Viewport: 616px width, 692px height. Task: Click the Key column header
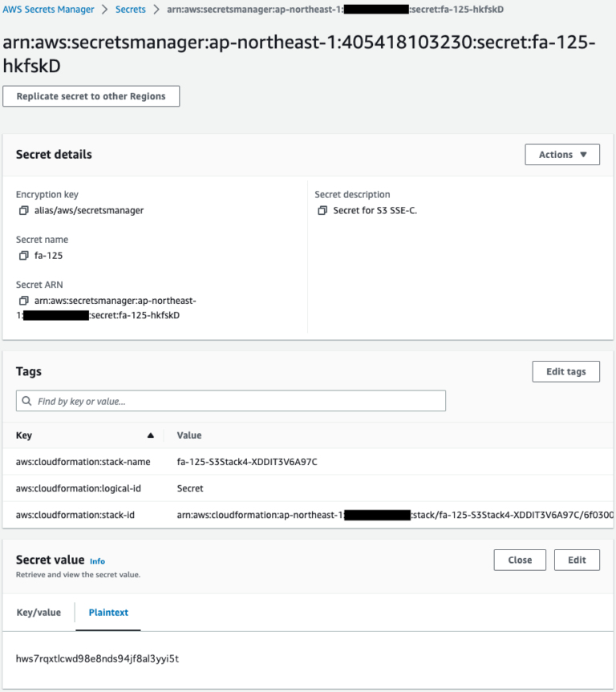[x=24, y=435]
